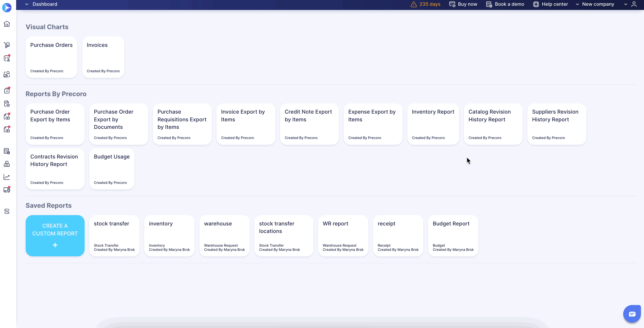Create a custom report
This screenshot has height=328, width=644.
coord(55,236)
